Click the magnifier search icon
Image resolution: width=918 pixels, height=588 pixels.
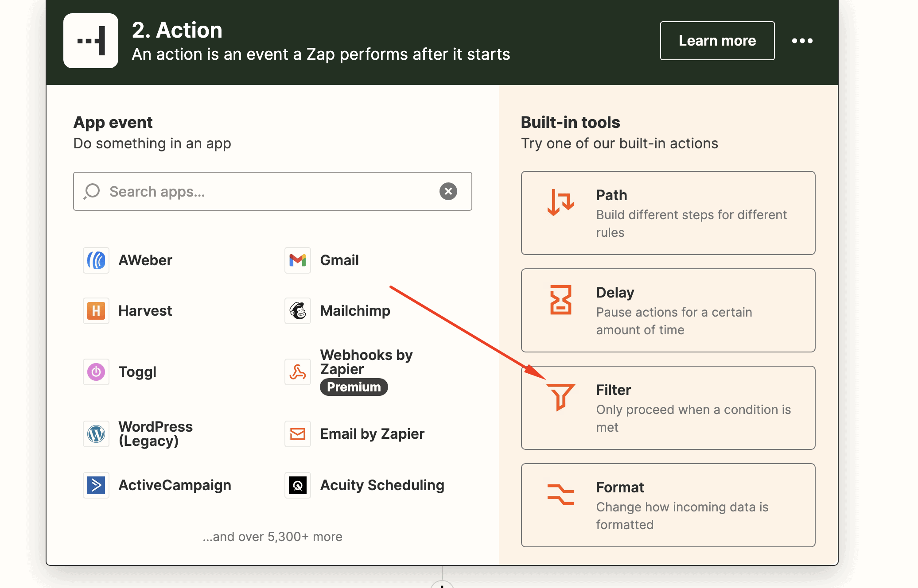point(92,191)
